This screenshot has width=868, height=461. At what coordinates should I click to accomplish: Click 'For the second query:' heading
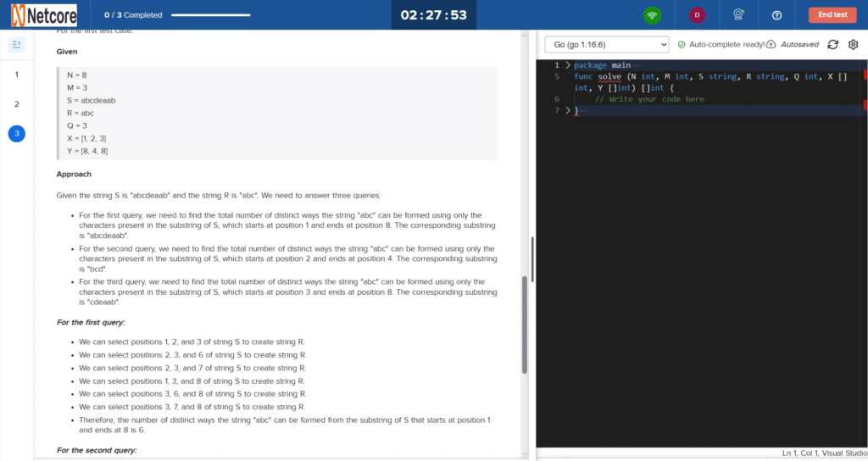point(97,450)
